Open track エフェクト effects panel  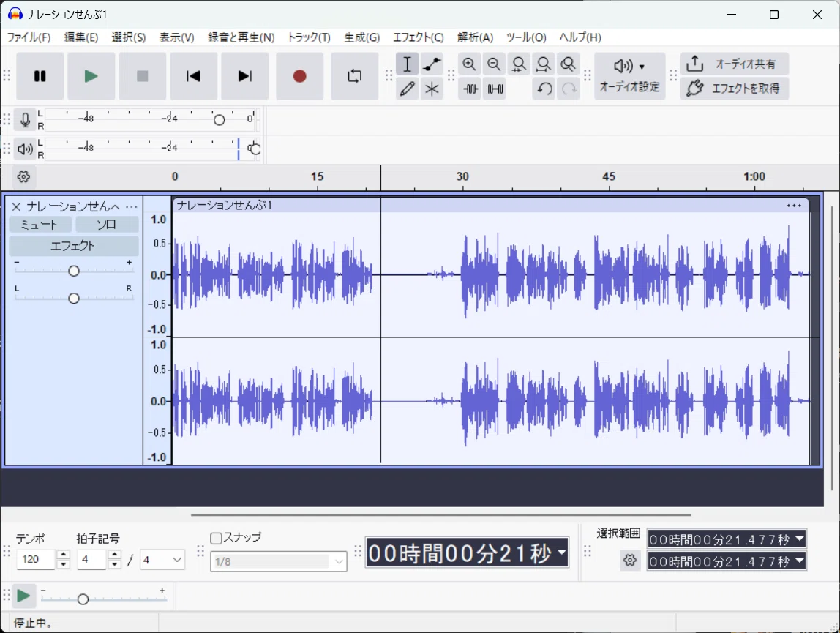73,246
